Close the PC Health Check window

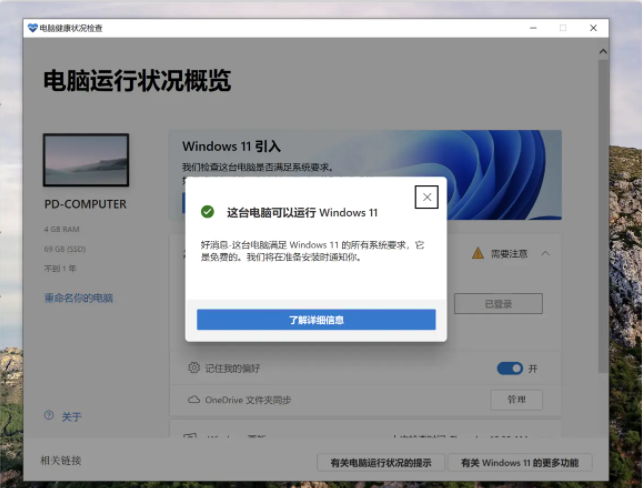(593, 28)
